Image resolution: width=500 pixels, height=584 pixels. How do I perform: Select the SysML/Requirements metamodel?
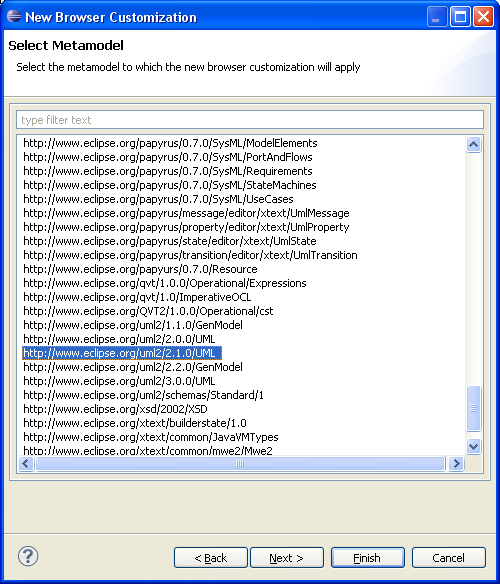pyautogui.click(x=168, y=171)
